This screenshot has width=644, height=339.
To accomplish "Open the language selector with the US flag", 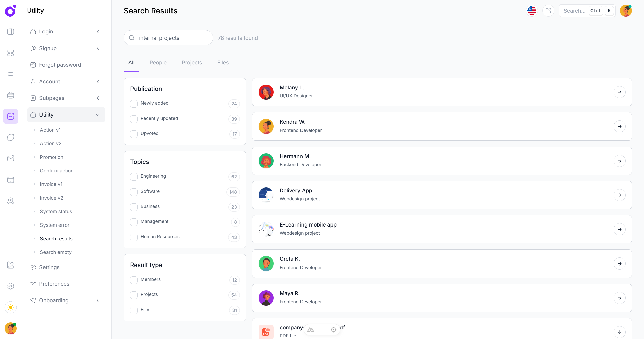I will tap(531, 11).
